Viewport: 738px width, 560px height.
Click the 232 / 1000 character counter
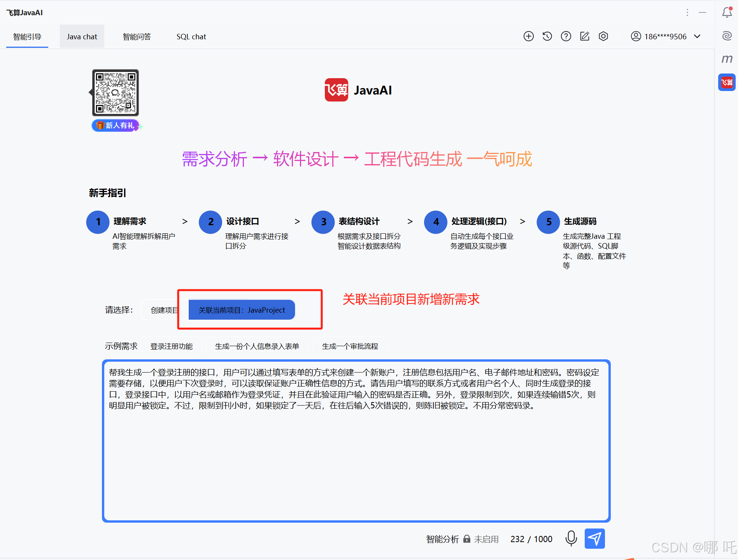click(531, 539)
